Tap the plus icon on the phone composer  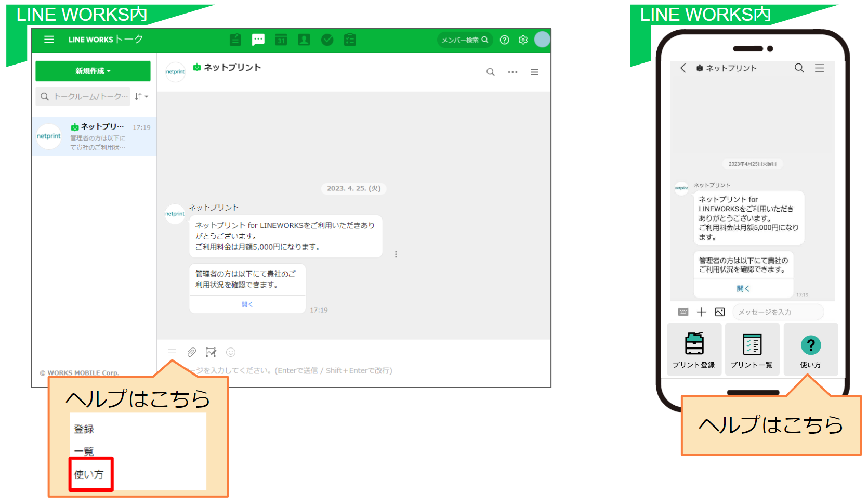click(x=702, y=312)
